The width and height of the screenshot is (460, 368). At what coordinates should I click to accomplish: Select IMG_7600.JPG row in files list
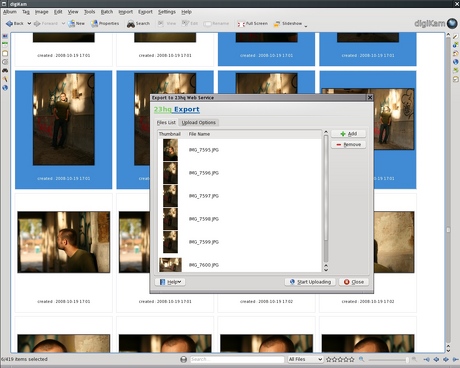(240, 265)
